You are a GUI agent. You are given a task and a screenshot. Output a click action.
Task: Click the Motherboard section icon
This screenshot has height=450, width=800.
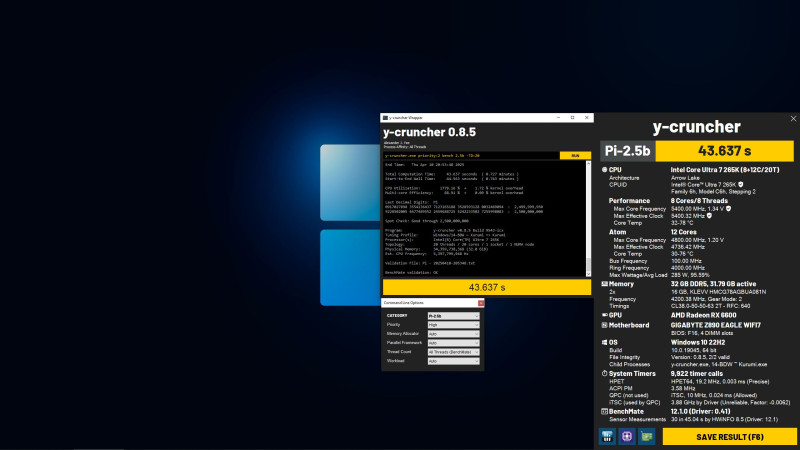604,325
